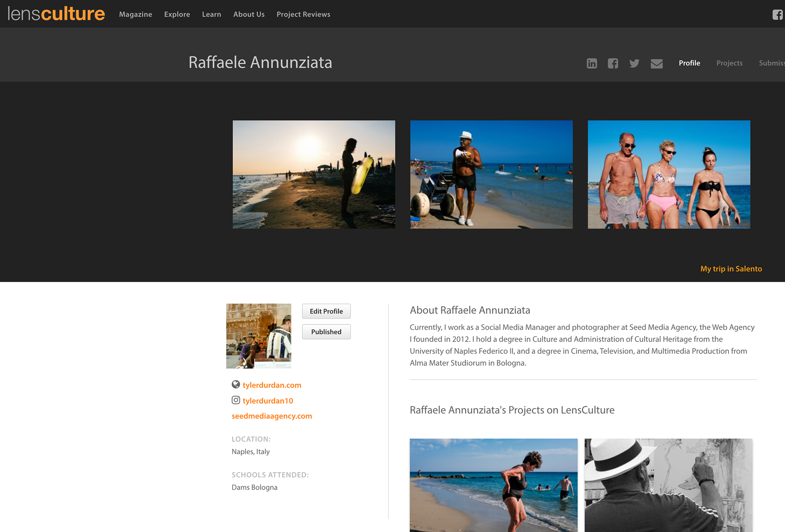Screen dimensions: 785x532
Task: Open the photo of man in white hat
Action: (x=491, y=174)
